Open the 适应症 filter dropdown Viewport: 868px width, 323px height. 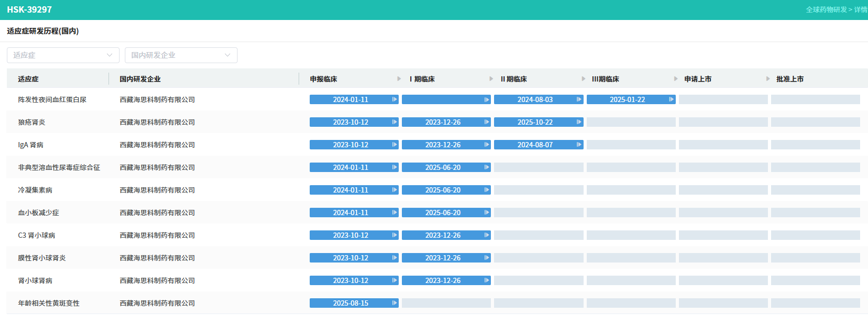point(63,55)
